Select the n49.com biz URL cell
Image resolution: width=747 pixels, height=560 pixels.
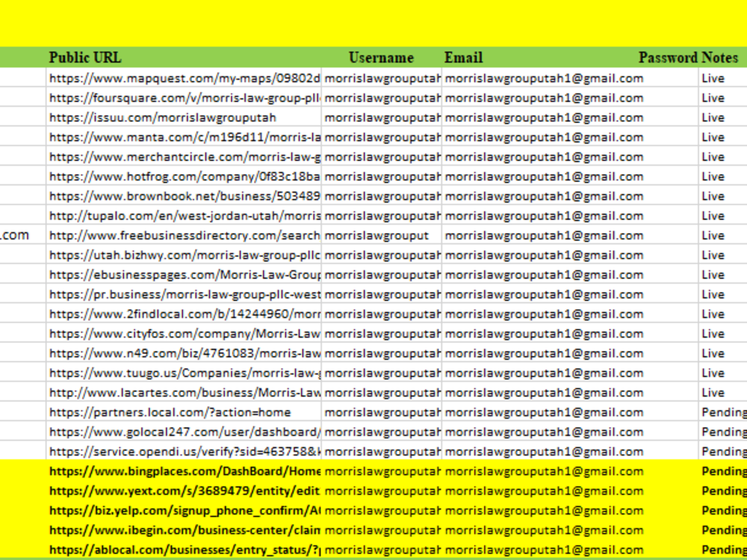[x=184, y=353]
